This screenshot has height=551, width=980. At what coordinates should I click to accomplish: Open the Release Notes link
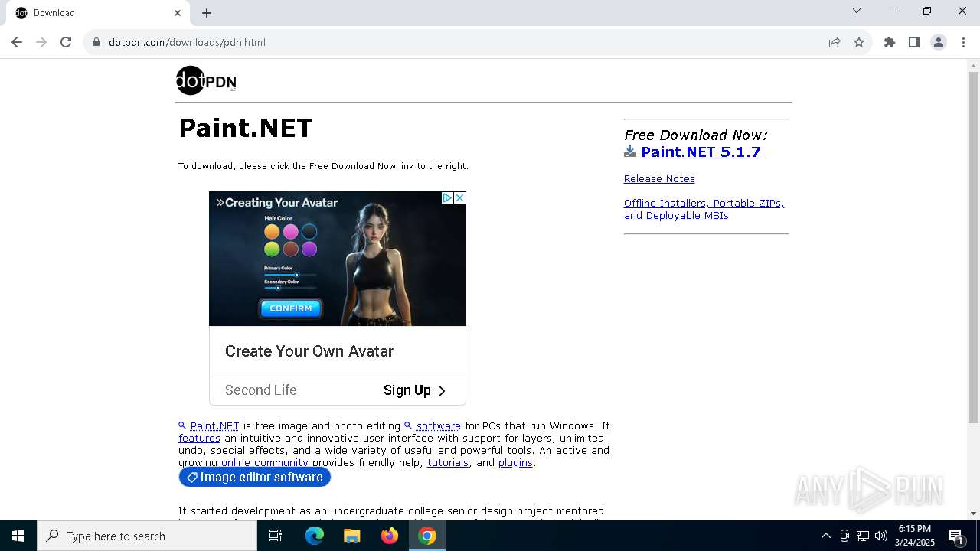tap(659, 178)
